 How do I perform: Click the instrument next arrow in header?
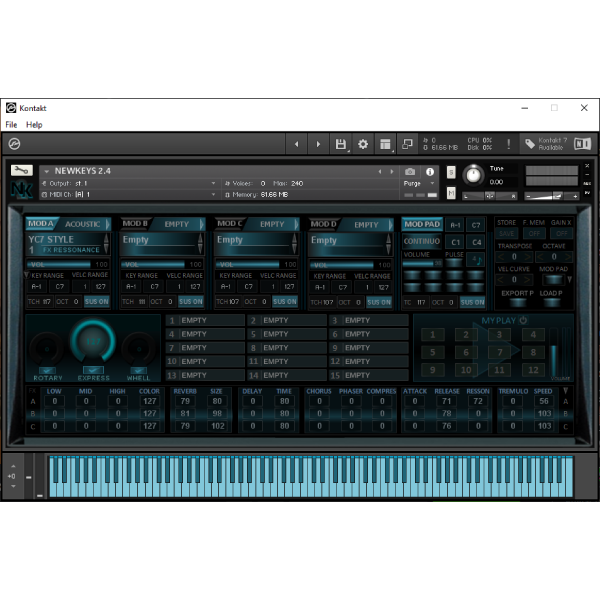tap(391, 171)
